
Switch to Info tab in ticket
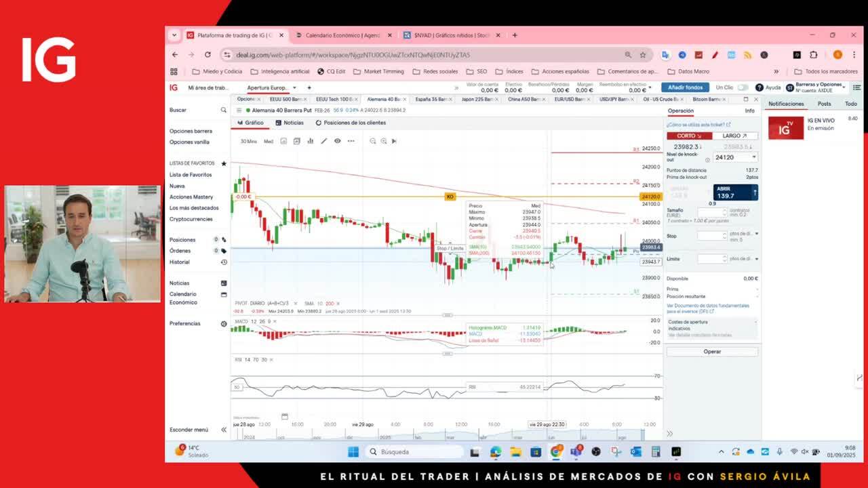(x=749, y=110)
